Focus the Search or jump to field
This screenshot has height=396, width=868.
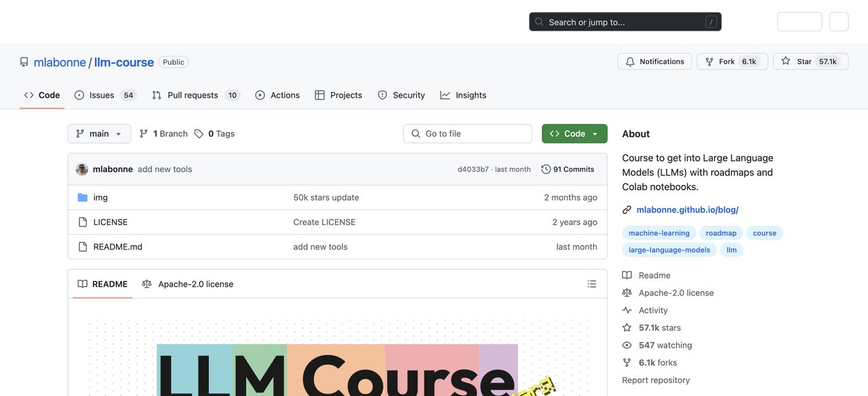coord(625,22)
